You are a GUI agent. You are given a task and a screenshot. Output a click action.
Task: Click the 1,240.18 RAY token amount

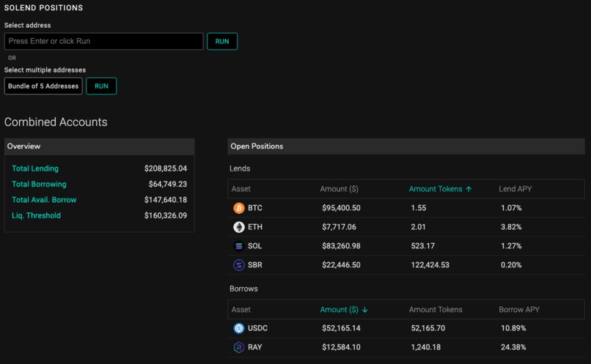tap(425, 347)
